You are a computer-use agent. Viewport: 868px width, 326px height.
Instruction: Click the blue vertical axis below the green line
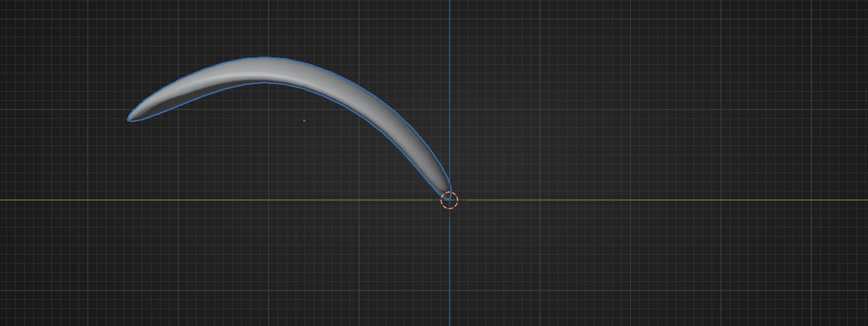450,267
